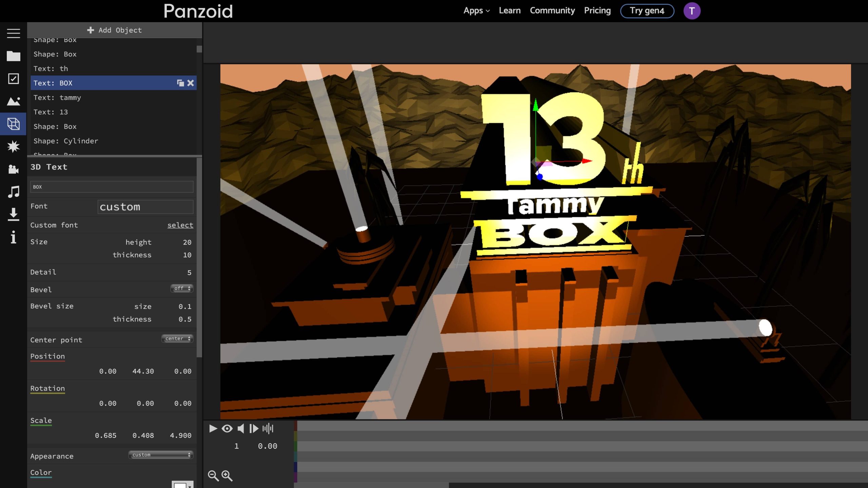Open the hamburger menu icon

(13, 33)
